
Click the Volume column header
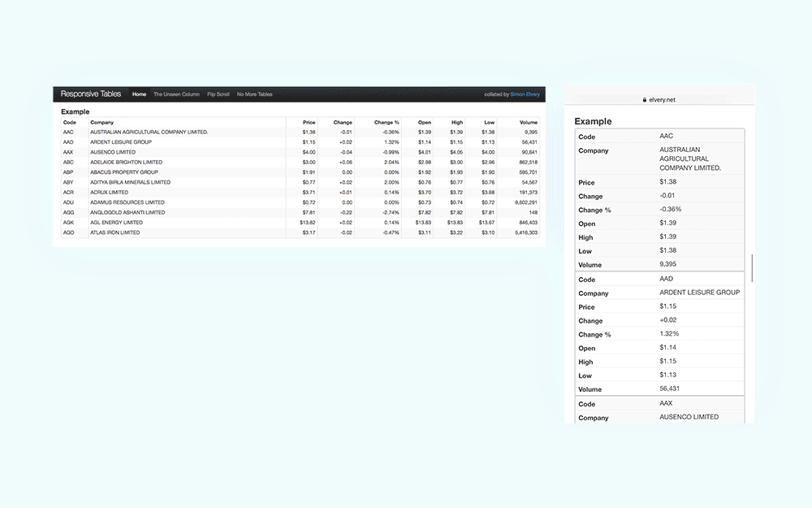tap(529, 122)
